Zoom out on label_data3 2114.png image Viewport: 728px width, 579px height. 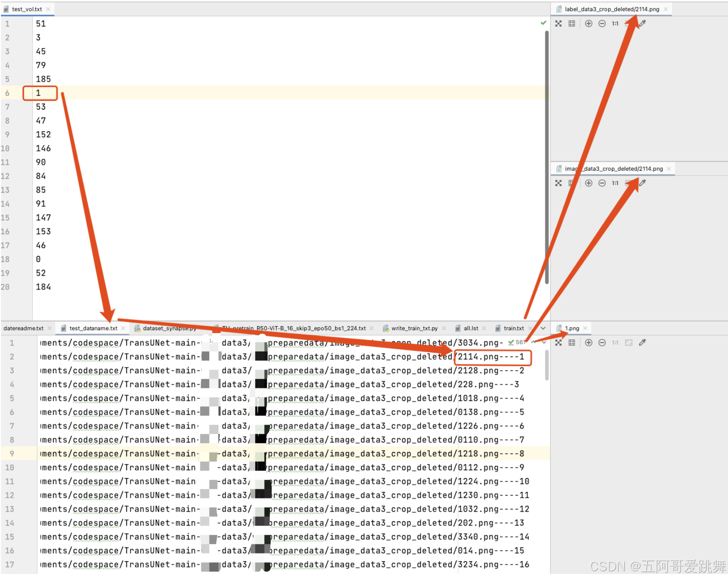tap(602, 23)
